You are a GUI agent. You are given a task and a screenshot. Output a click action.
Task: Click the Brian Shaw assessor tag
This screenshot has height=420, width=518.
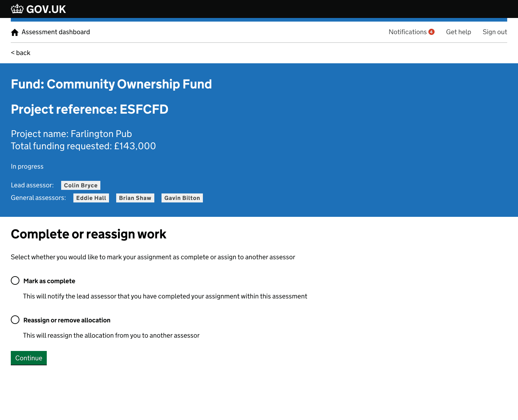(135, 198)
